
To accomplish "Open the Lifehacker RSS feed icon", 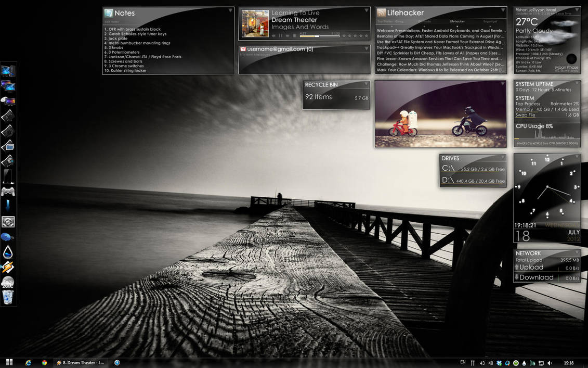I will click(382, 13).
